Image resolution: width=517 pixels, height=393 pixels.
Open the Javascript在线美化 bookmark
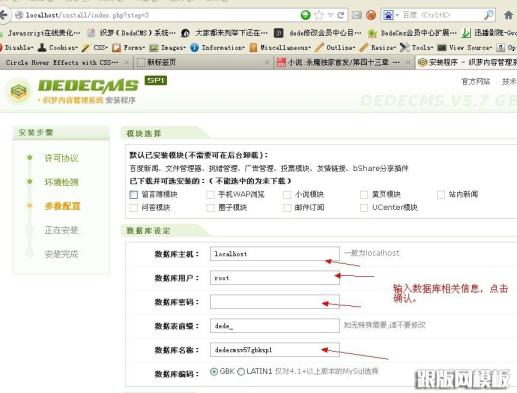41,33
